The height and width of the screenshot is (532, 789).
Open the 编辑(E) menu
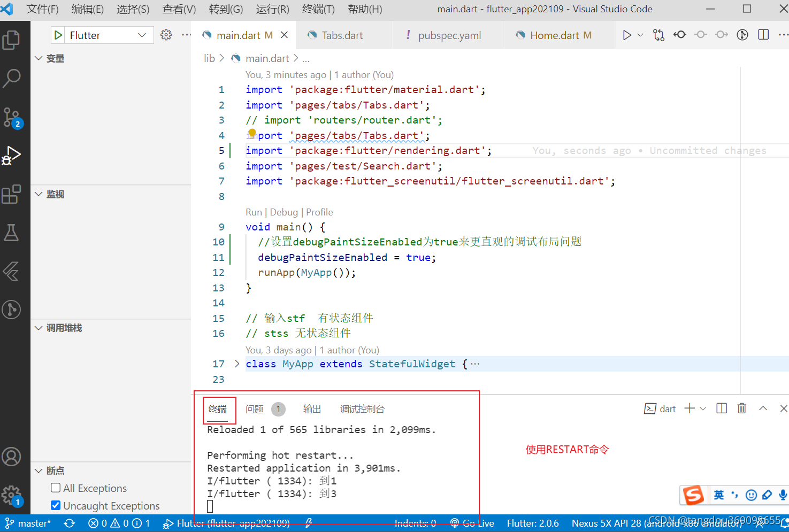coord(88,9)
